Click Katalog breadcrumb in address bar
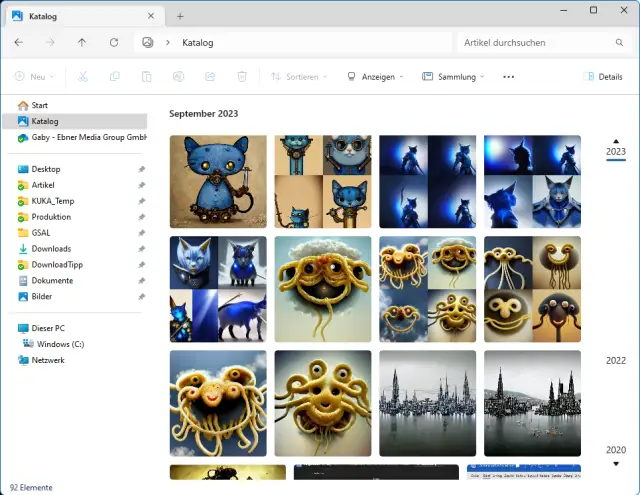640x495 pixels. pyautogui.click(x=198, y=43)
